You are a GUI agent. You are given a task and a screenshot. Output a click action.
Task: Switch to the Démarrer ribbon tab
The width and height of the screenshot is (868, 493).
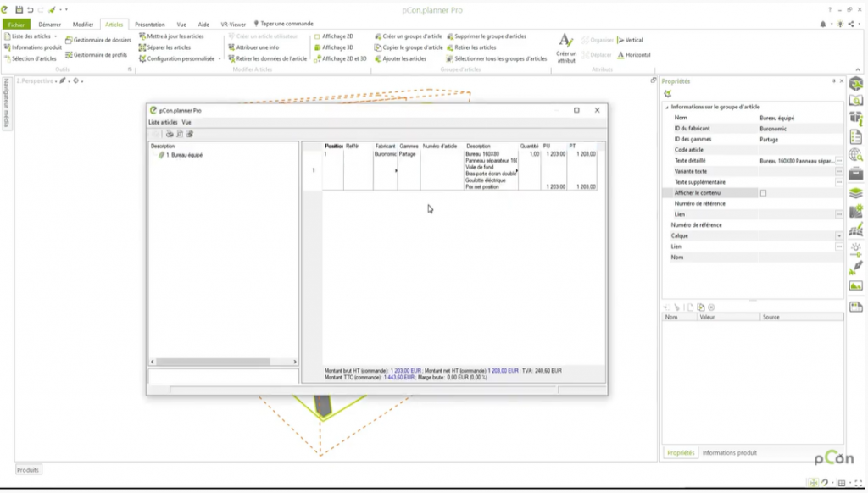coord(50,25)
